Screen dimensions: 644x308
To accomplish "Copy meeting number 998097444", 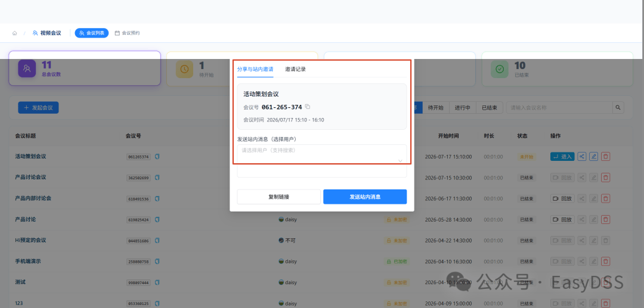I will point(157,282).
